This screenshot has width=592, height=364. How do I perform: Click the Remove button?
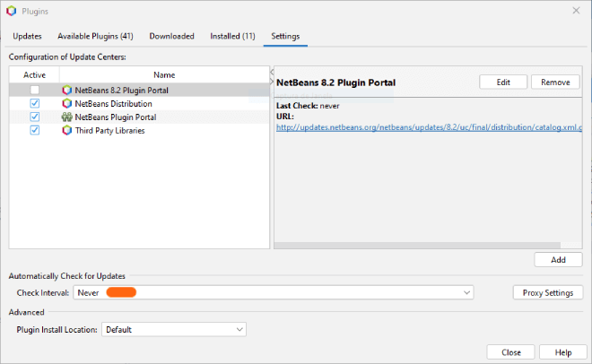[x=555, y=82]
